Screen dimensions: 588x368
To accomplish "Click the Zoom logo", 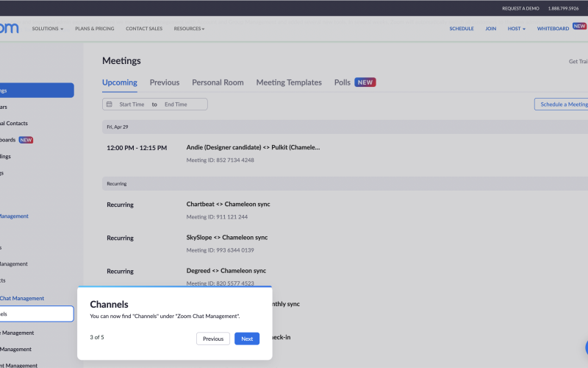I will 9,29.
